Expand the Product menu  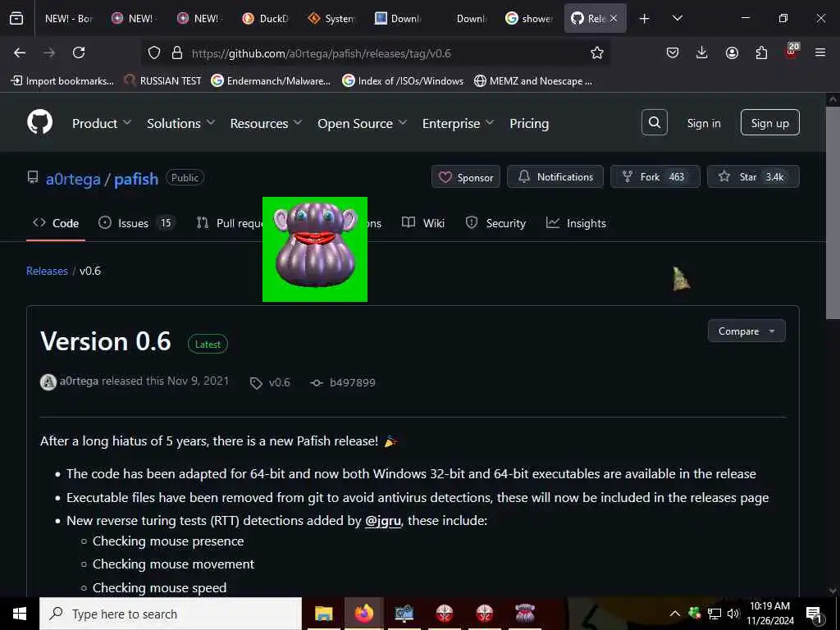(102, 123)
